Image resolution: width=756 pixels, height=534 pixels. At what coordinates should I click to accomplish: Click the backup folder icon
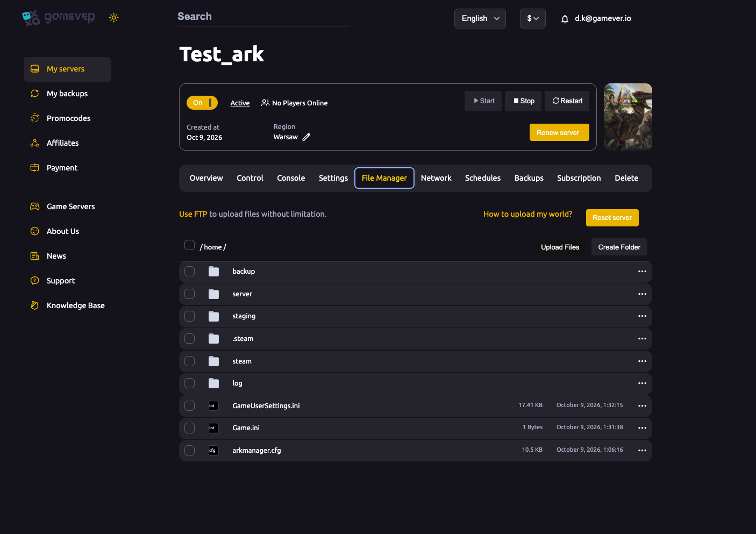[213, 272]
